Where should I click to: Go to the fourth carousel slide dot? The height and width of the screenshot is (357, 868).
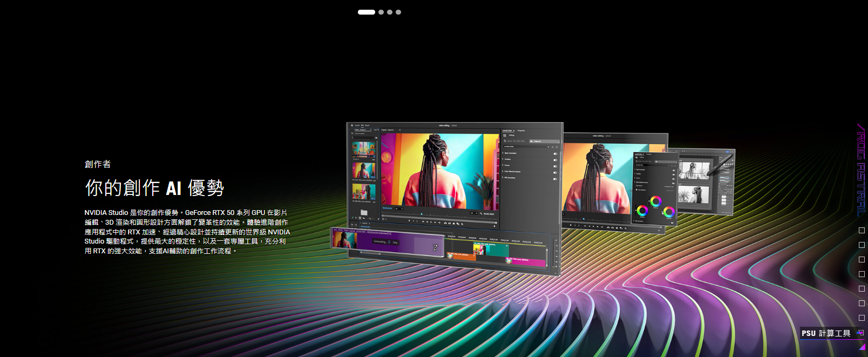click(398, 12)
